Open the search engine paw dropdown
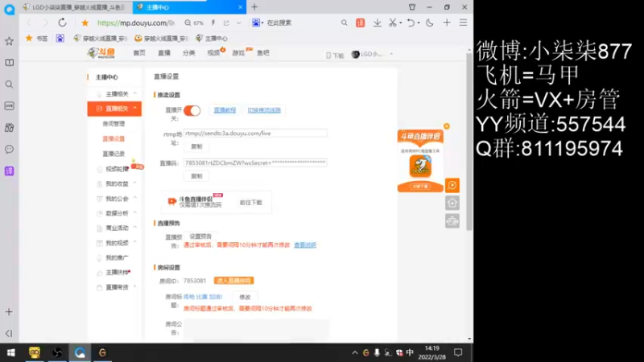Image resolution: width=644 pixels, height=362 pixels. [258, 23]
